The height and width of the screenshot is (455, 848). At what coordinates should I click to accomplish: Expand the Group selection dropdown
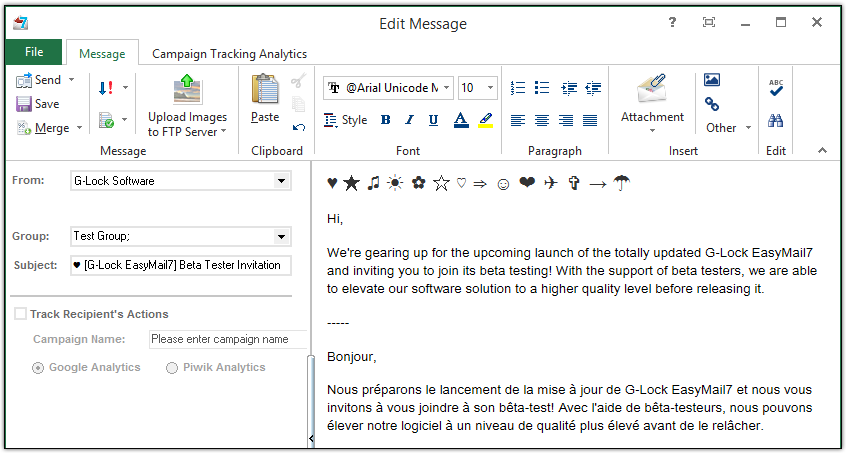pos(281,236)
